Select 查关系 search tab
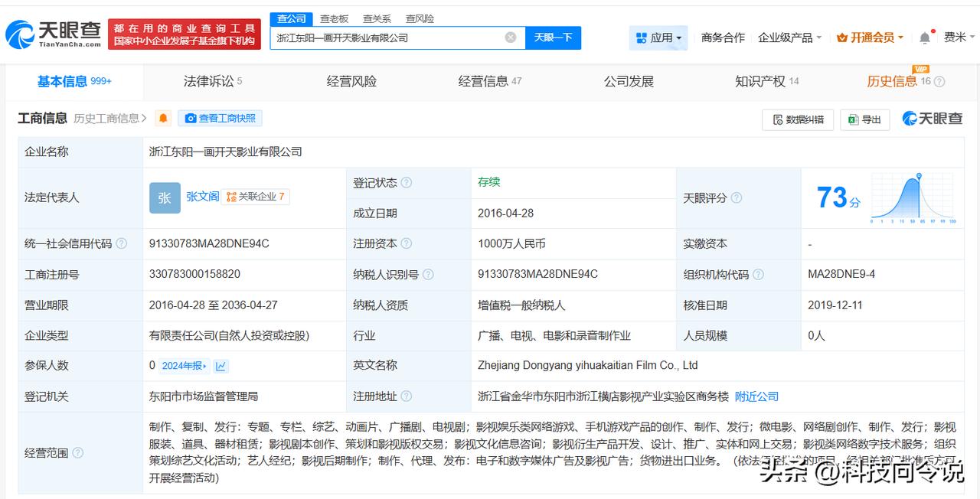Viewport: 980px width, 499px height. pyautogui.click(x=377, y=18)
